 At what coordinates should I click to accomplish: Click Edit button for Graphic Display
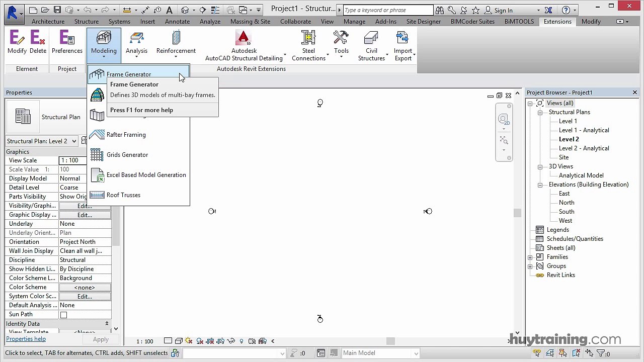(x=85, y=215)
